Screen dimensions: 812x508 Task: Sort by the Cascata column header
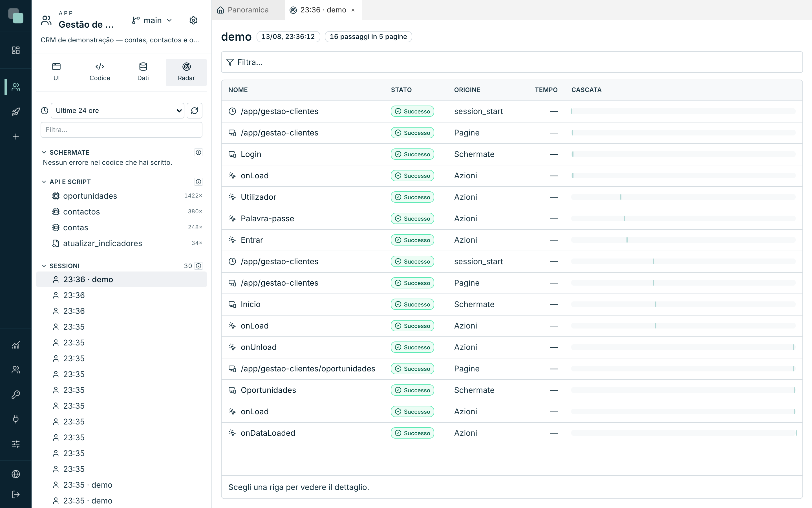pos(586,90)
